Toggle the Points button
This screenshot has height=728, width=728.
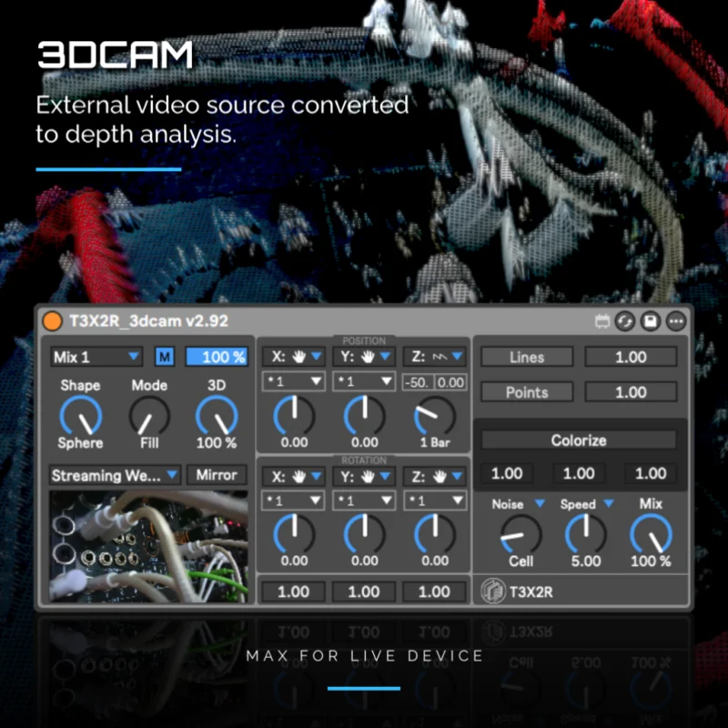coord(527,392)
